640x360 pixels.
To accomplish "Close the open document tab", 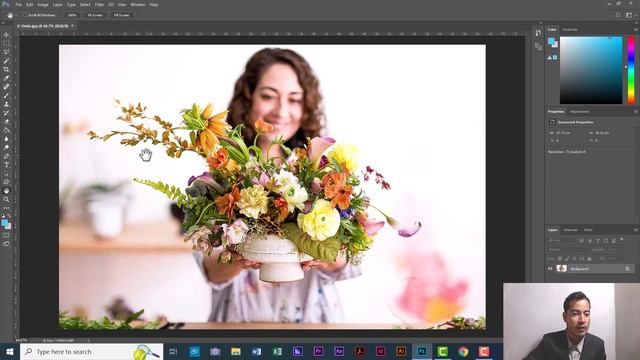I will 72,26.
